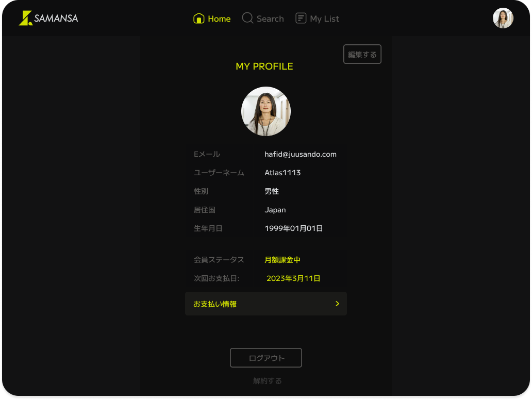
Task: Click the Search magnifying glass icon
Action: click(247, 19)
